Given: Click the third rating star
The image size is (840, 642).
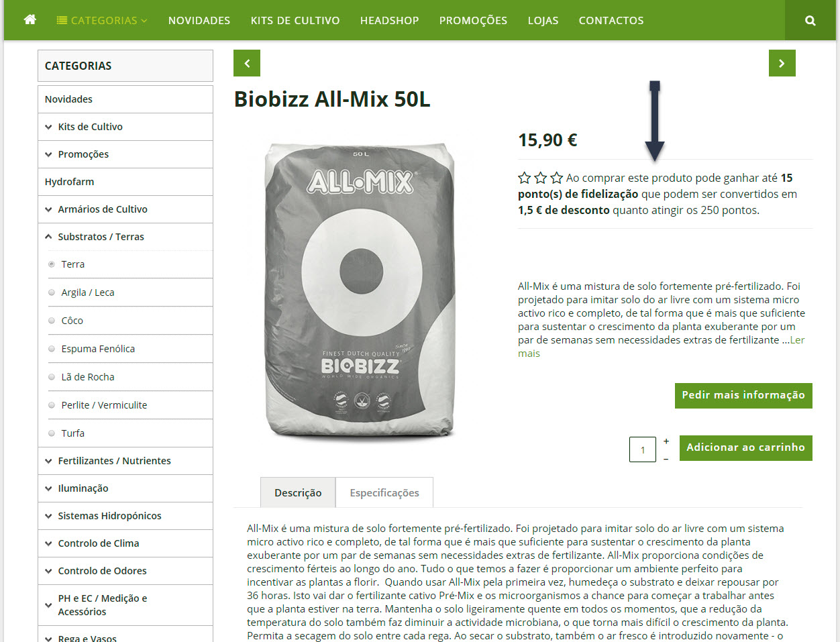Looking at the screenshot, I should [x=557, y=178].
